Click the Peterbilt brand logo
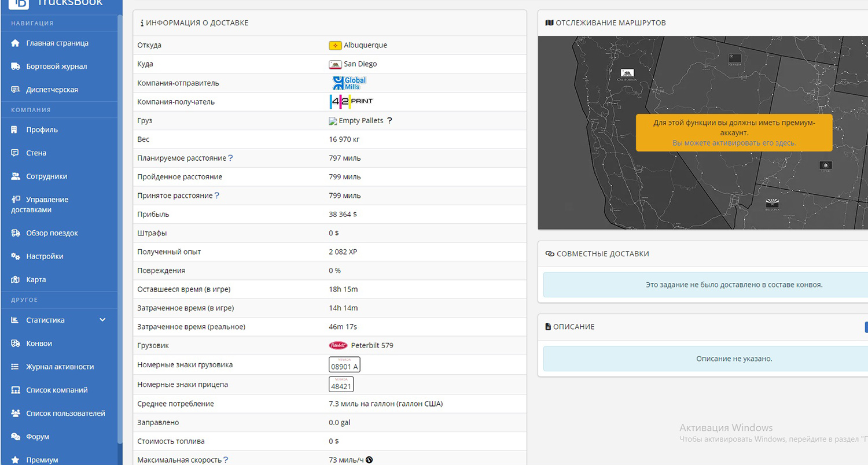The image size is (868, 465). pos(338,345)
